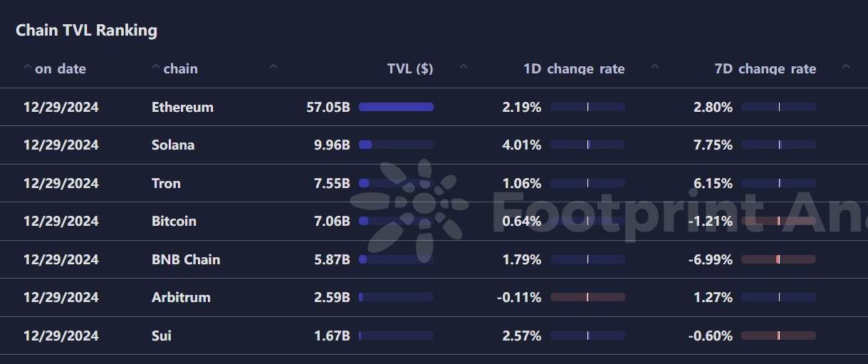The image size is (868, 364).
Task: Click the sort caret left of "on date"
Action: pos(27,67)
